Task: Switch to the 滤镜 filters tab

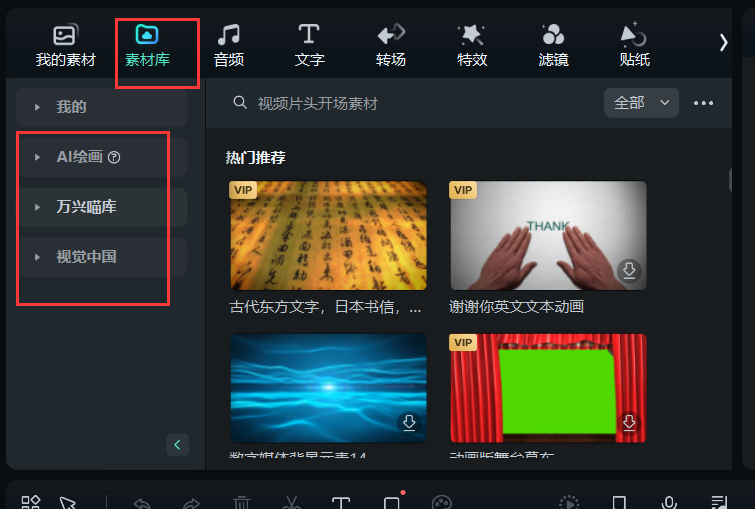Action: pyautogui.click(x=553, y=46)
